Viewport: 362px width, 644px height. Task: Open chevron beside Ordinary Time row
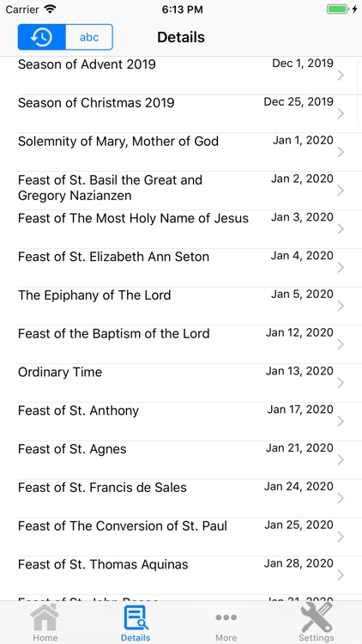341,383
